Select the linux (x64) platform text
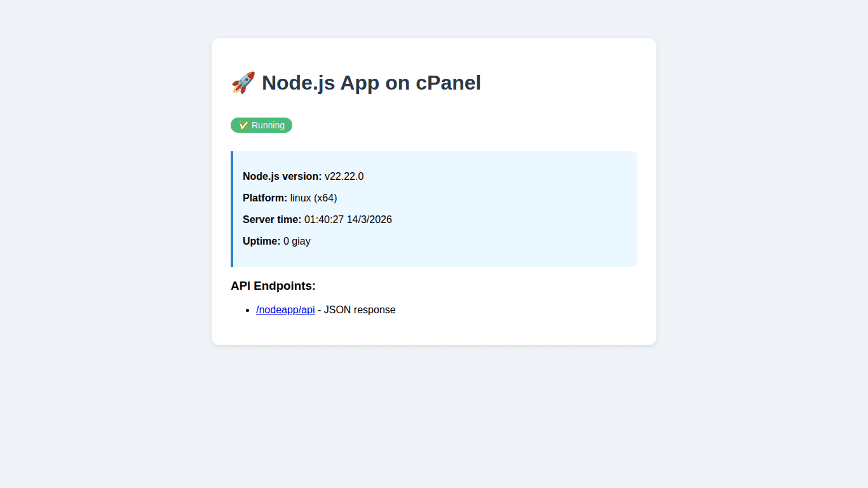 click(313, 198)
